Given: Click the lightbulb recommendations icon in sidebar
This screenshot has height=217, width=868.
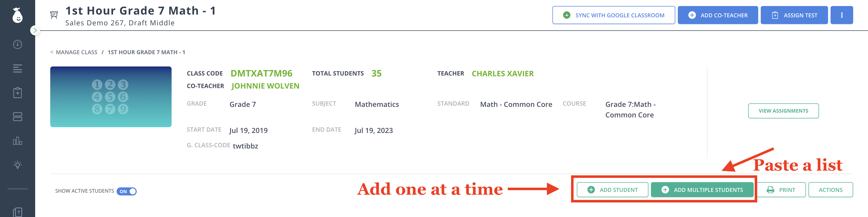Looking at the screenshot, I should pos(18,165).
